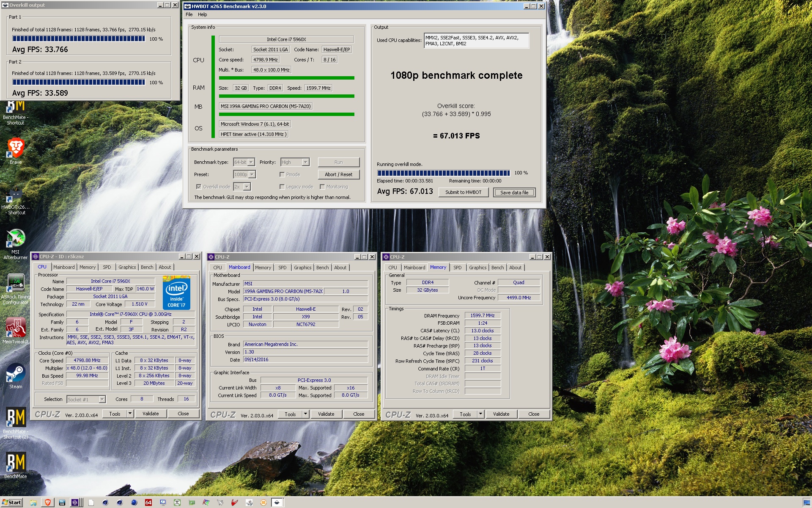Launch MSI Afterburner from the desktop
The width and height of the screenshot is (812, 508).
point(16,244)
